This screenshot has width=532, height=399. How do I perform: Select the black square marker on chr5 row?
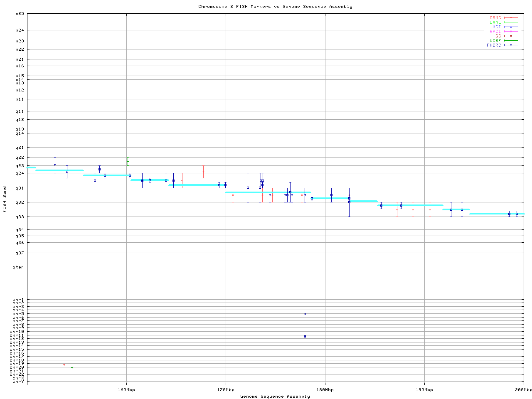click(305, 314)
